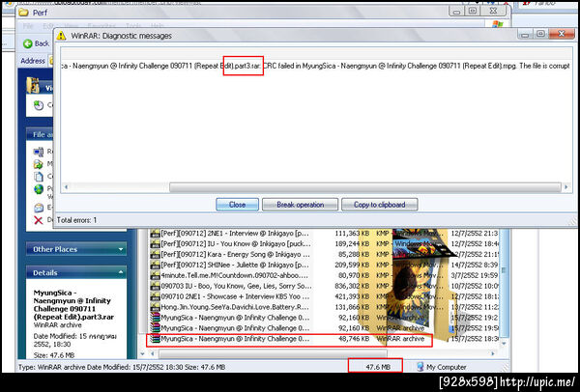Image resolution: width=580 pixels, height=392 pixels.
Task: Click the Perf folder icon in title bar
Action: click(23, 13)
